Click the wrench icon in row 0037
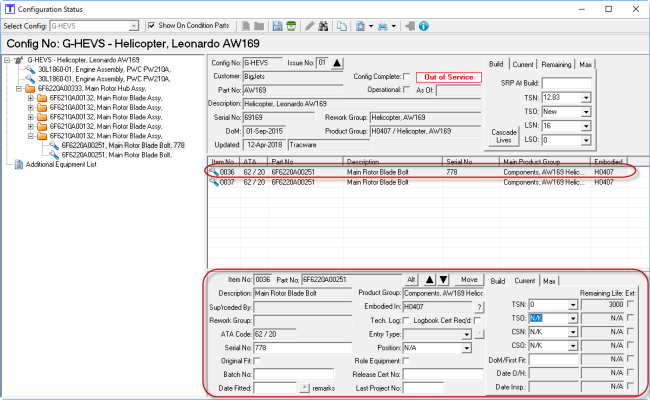This screenshot has width=650, height=400. [x=214, y=182]
